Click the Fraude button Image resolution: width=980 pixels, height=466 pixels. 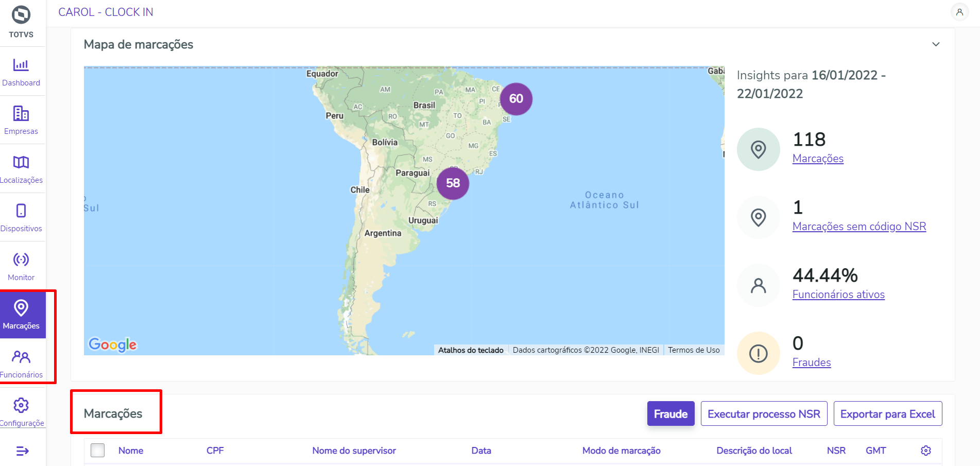[670, 414]
